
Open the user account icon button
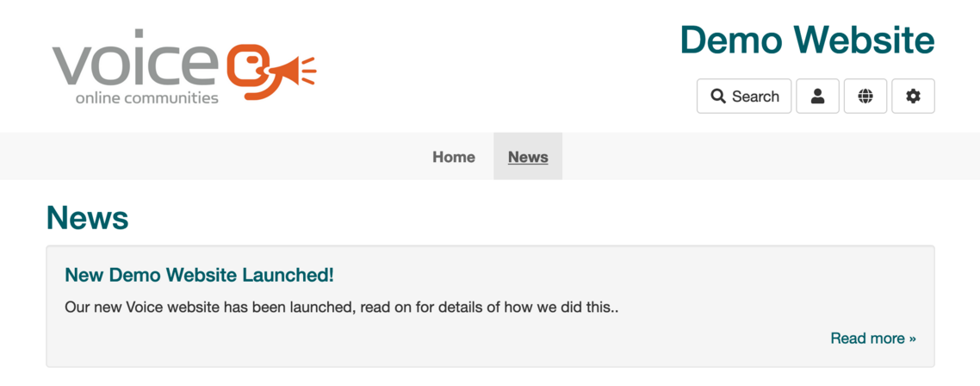(817, 96)
